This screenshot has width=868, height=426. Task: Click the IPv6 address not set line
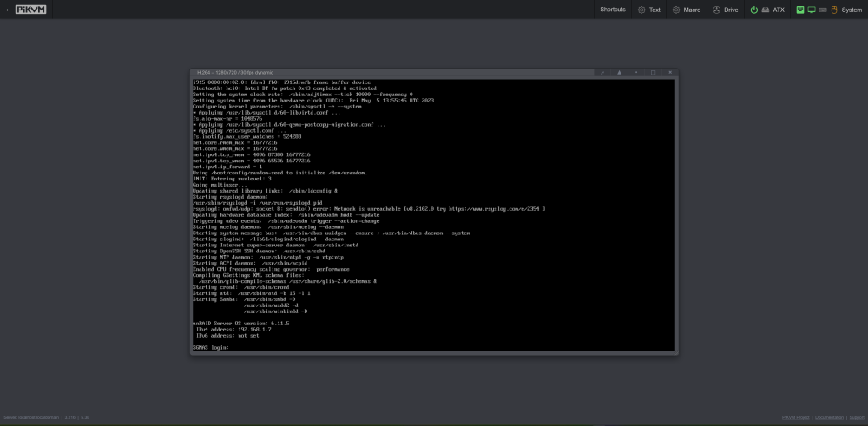[x=227, y=335]
